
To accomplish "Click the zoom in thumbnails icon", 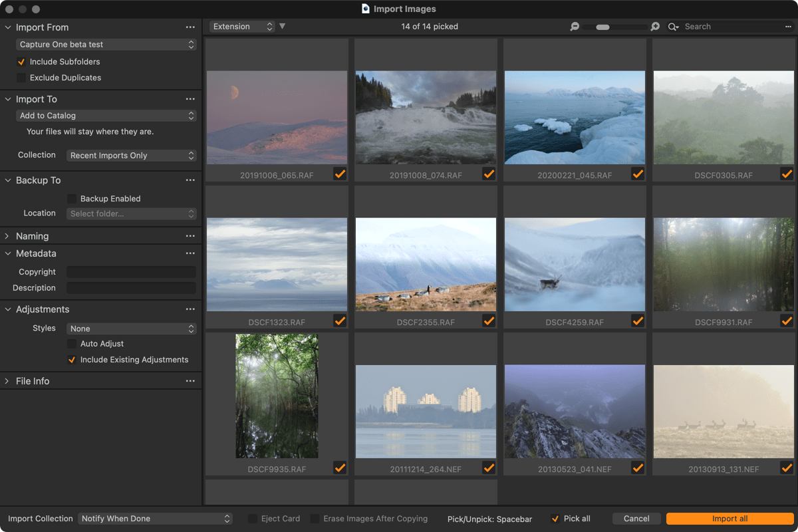I will [655, 27].
